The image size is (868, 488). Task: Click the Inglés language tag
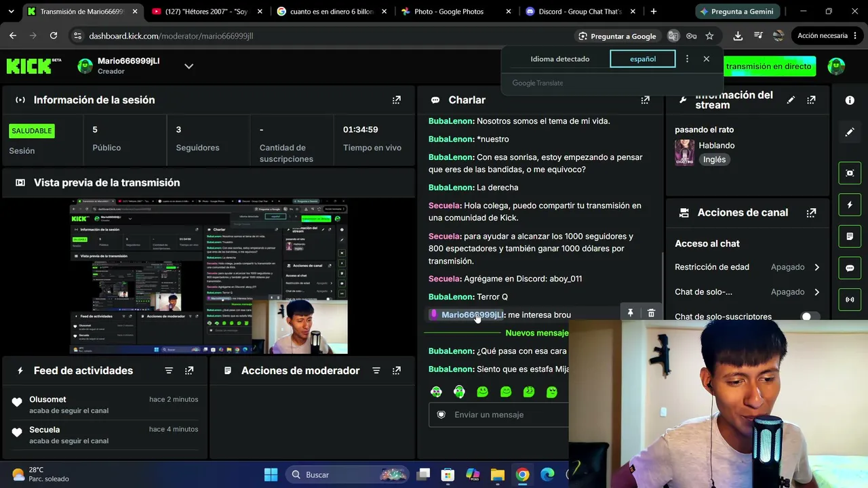click(x=715, y=159)
